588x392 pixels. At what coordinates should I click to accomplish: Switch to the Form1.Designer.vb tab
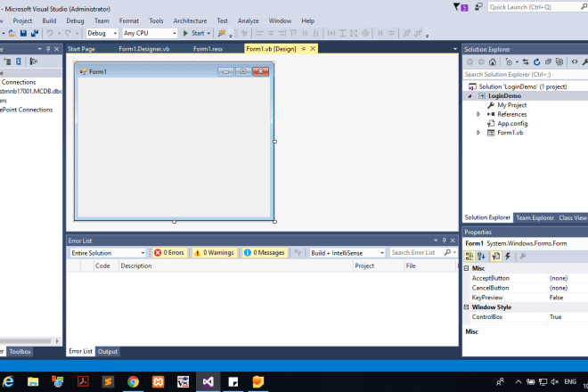click(x=144, y=49)
